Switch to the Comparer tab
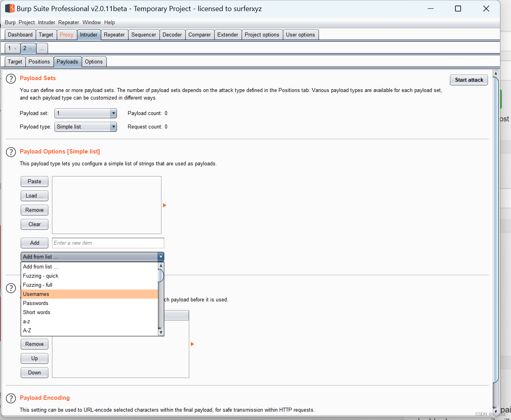Screen dimensions: 511x420 (x=200, y=35)
